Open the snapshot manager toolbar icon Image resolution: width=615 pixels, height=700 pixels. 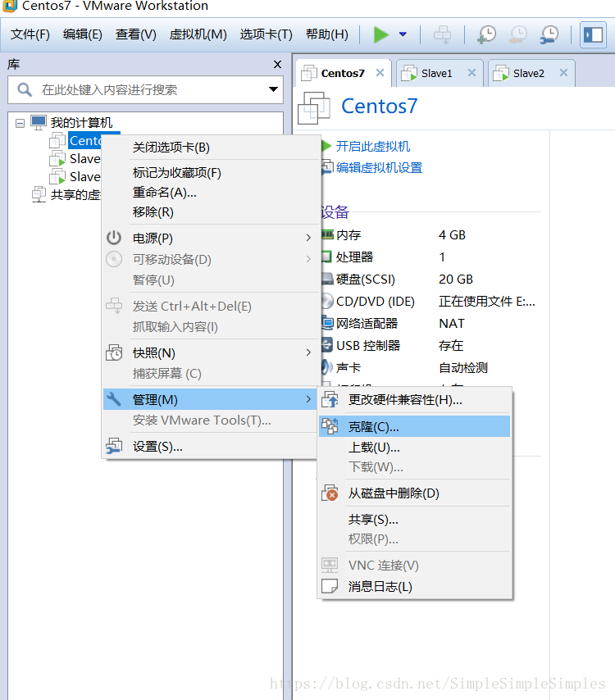pos(549,34)
